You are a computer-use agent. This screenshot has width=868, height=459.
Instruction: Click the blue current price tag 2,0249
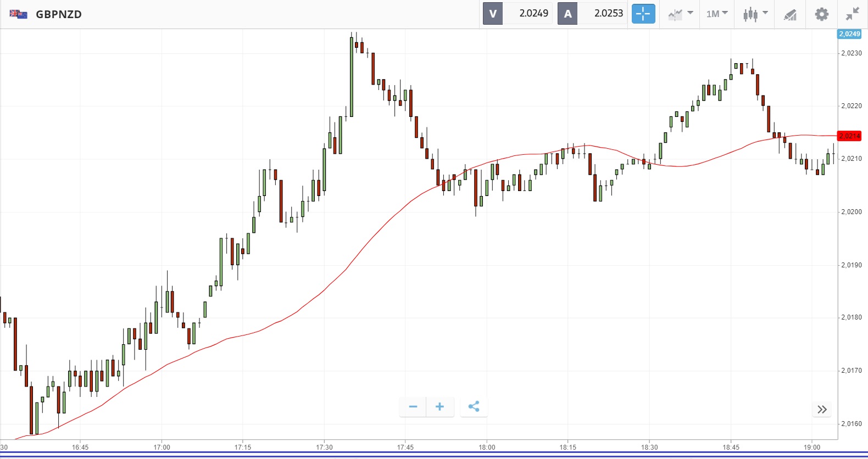pyautogui.click(x=849, y=34)
